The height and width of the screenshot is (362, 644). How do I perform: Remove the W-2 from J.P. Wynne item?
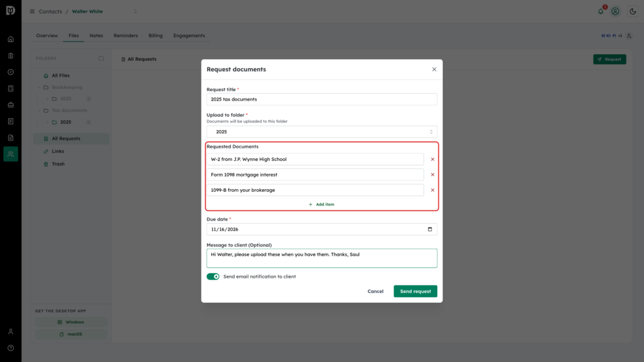click(x=433, y=159)
